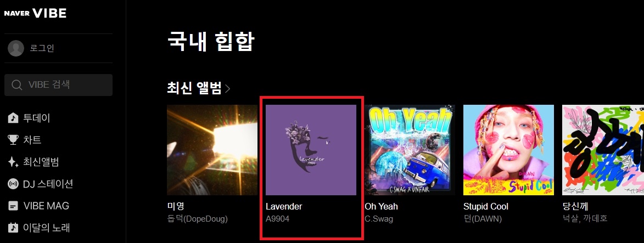Open artist 던(DAWN) link
The width and height of the screenshot is (644, 243).
click(x=482, y=219)
